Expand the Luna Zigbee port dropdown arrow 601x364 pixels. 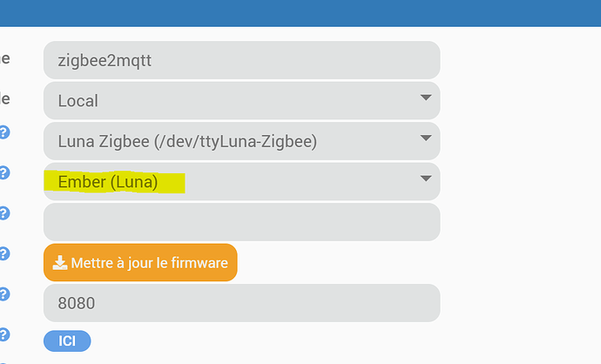pos(426,138)
